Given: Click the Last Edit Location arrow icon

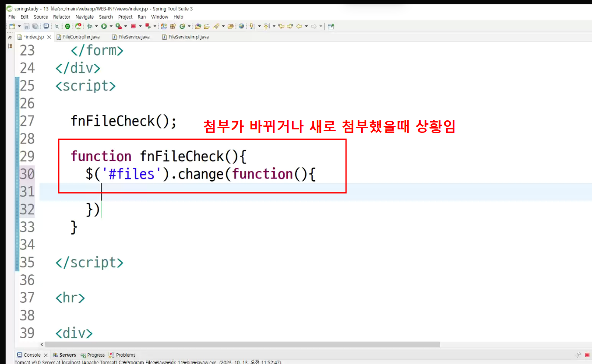Looking at the screenshot, I should click(x=281, y=26).
